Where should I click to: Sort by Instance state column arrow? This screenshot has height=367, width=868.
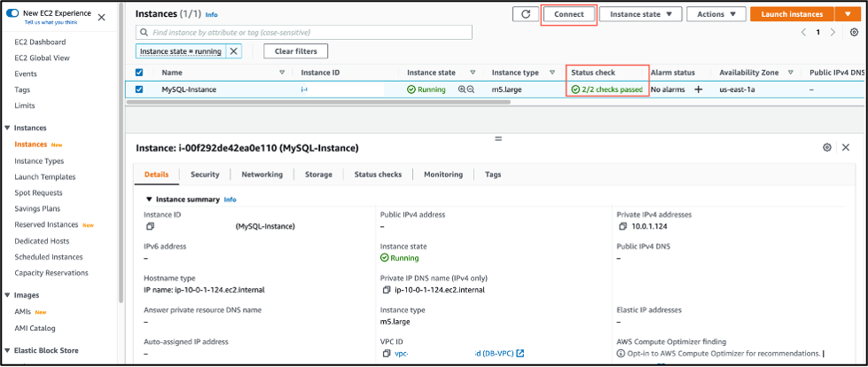click(x=473, y=73)
